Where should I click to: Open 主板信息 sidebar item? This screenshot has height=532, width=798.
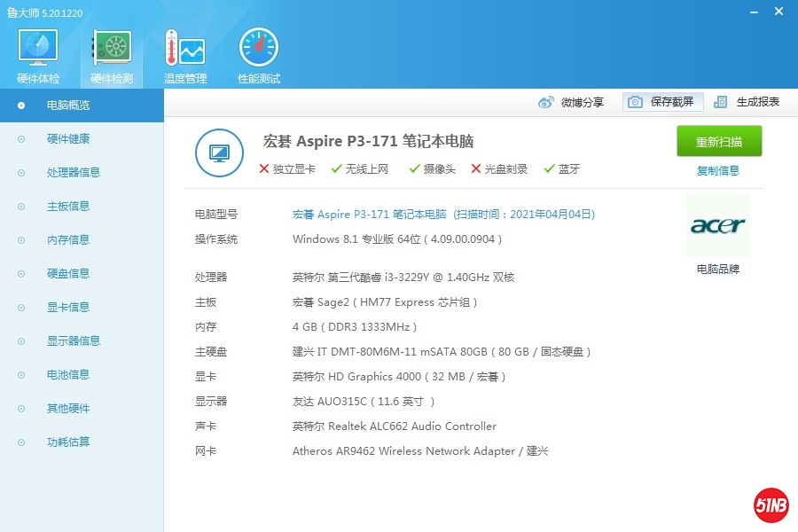coord(68,207)
